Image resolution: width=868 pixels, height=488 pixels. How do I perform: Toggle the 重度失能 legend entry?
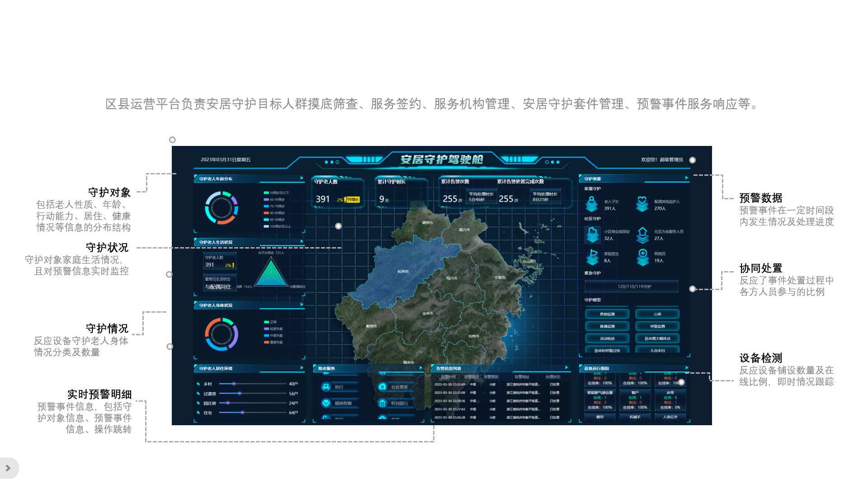[273, 343]
